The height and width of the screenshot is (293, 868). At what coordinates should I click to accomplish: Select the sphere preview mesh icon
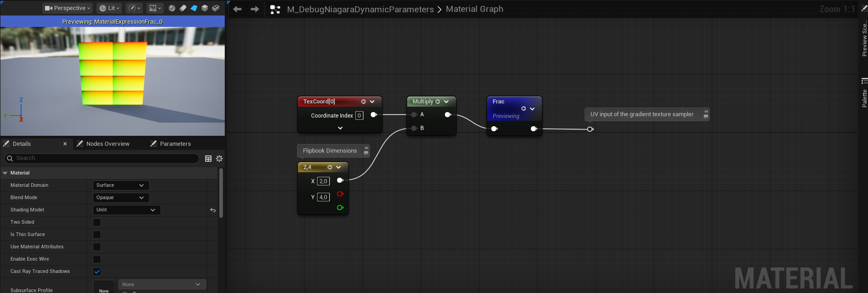pos(172,8)
